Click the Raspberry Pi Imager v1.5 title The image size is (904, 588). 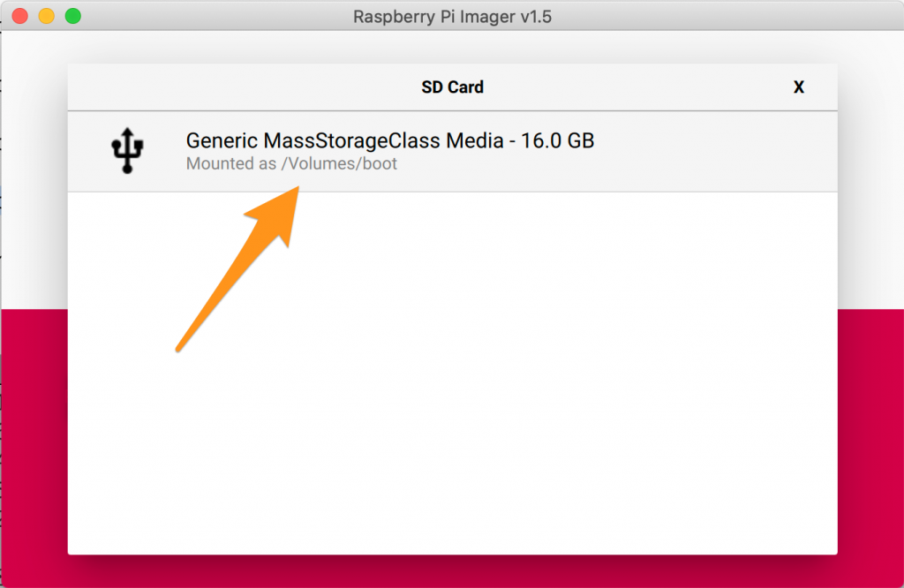click(452, 16)
